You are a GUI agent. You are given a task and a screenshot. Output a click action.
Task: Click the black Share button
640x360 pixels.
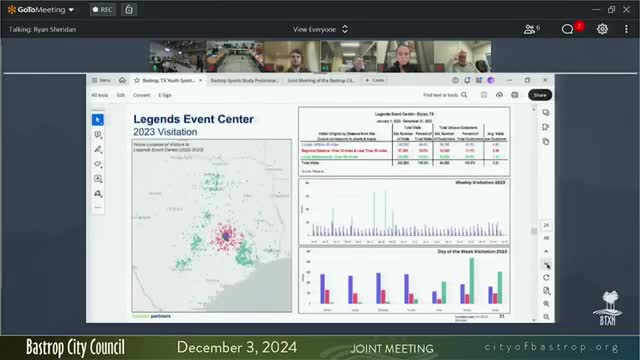click(540, 95)
